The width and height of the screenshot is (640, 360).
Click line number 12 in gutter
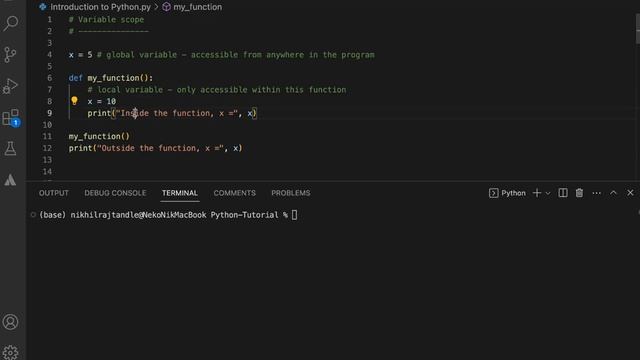[x=47, y=148]
